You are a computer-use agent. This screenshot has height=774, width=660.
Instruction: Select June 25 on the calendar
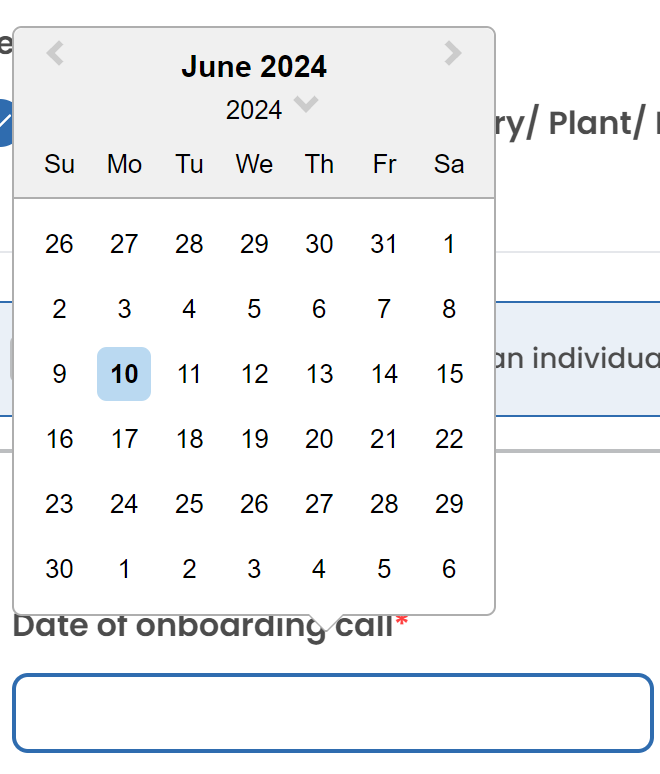point(189,504)
